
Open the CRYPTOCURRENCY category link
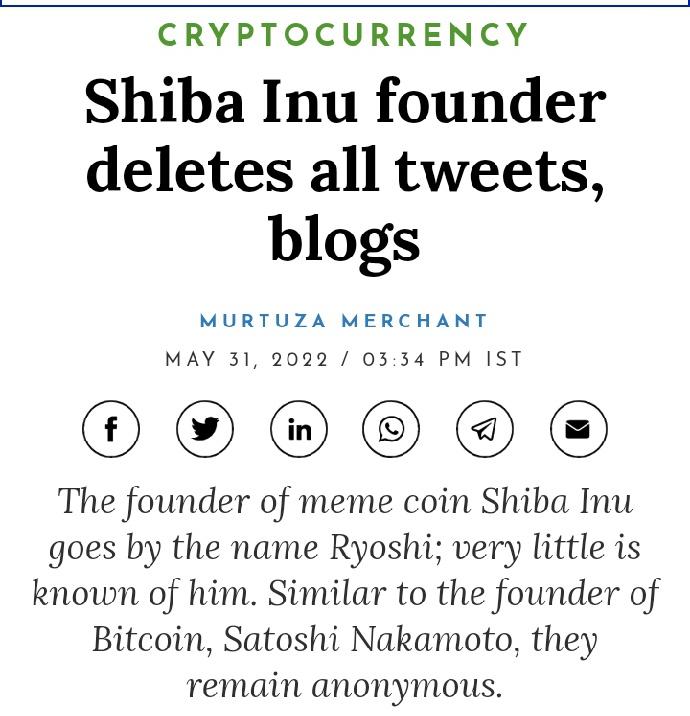tap(343, 35)
